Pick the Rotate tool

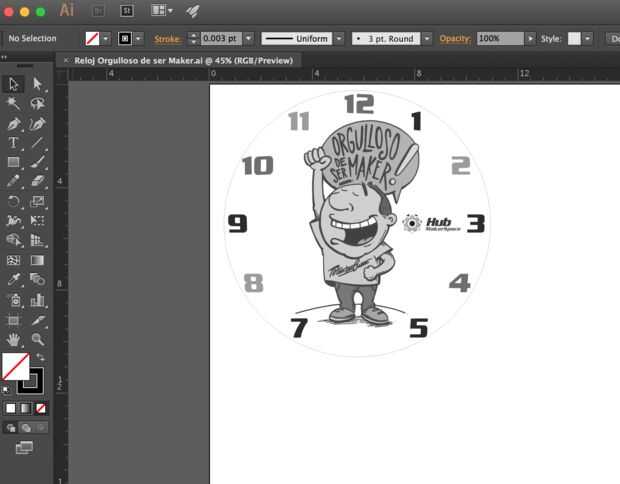pos(13,201)
